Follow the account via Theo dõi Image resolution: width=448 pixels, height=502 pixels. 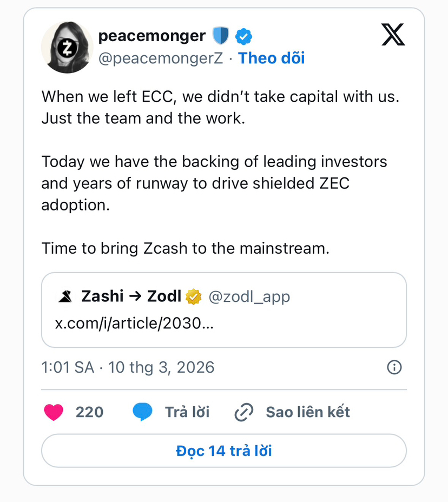point(272,58)
